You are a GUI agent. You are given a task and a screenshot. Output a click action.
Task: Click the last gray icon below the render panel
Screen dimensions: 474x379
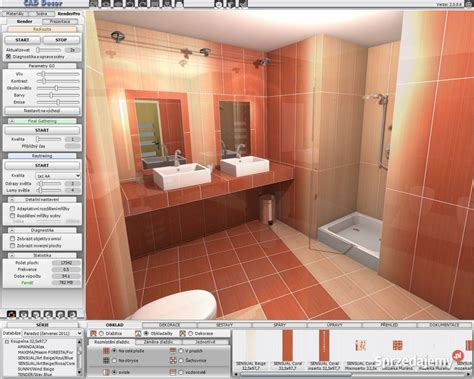click(x=72, y=314)
